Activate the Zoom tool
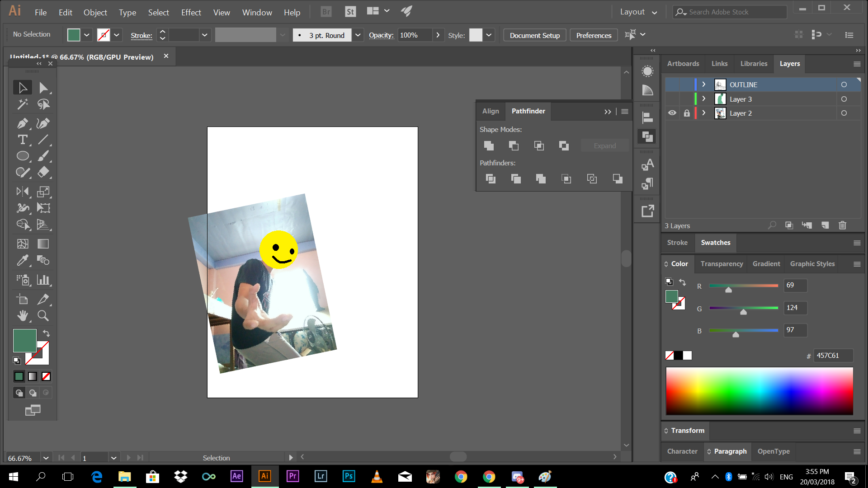This screenshot has height=488, width=868. (x=43, y=315)
